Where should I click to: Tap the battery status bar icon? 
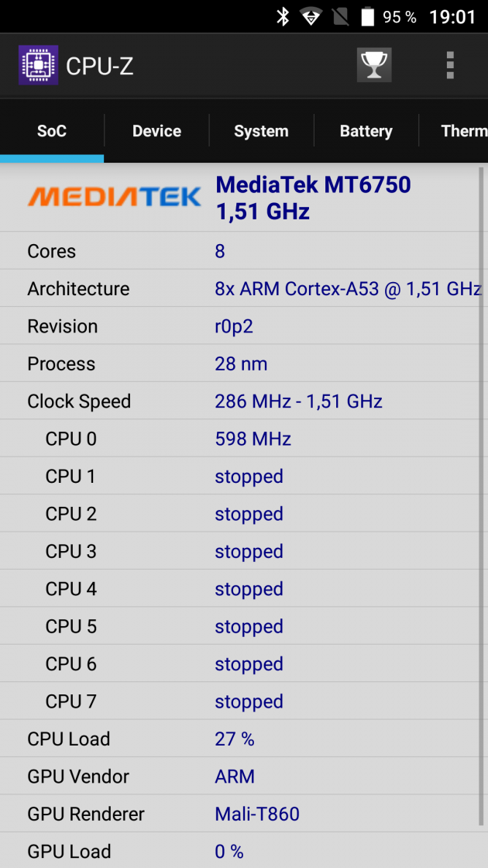(x=367, y=16)
